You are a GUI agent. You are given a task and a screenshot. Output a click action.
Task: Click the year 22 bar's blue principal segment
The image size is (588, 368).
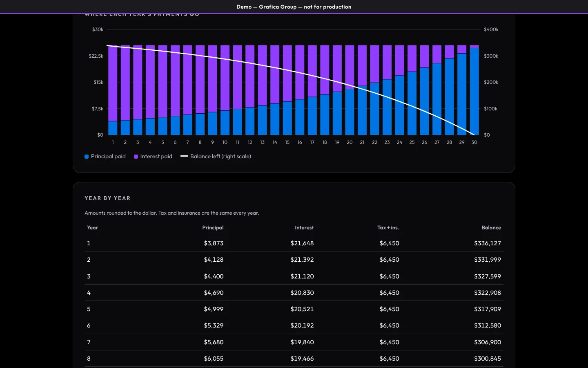374,109
